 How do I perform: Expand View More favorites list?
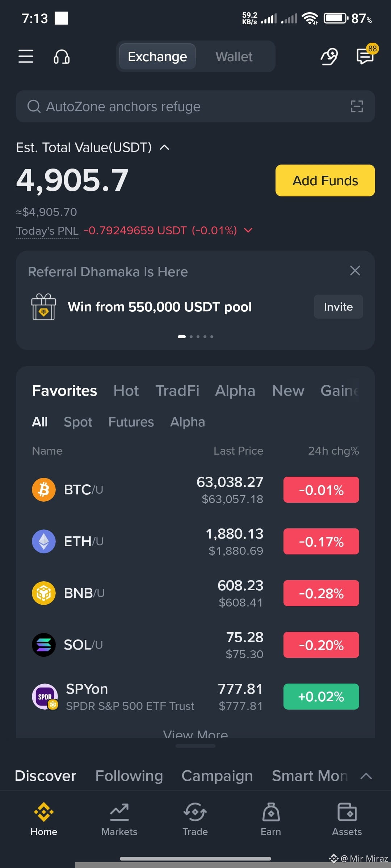click(195, 733)
